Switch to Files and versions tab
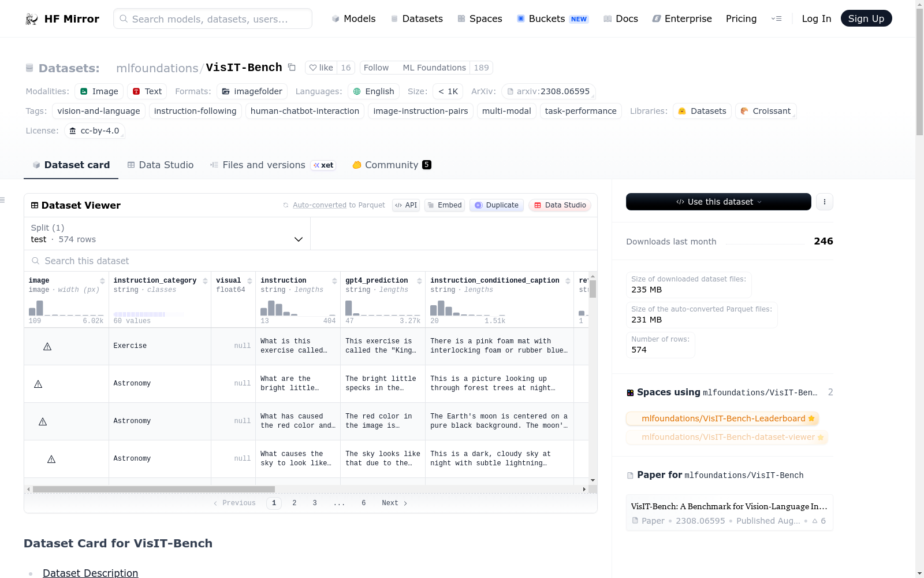The height and width of the screenshot is (578, 924). click(273, 165)
